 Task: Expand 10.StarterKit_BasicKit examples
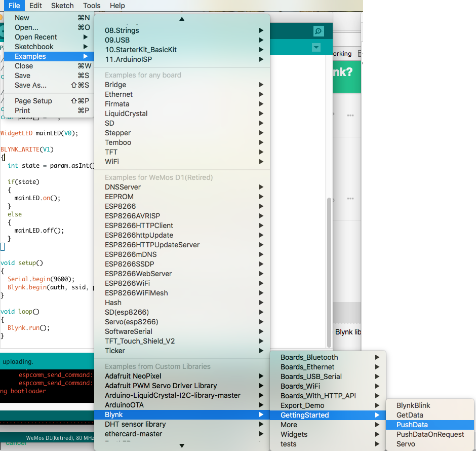(182, 50)
